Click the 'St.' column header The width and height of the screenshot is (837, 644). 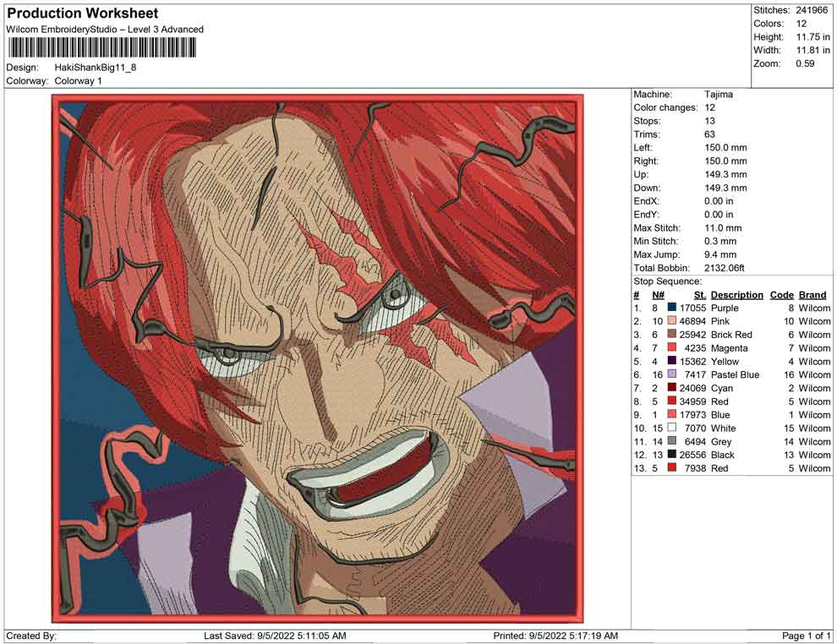click(x=700, y=295)
